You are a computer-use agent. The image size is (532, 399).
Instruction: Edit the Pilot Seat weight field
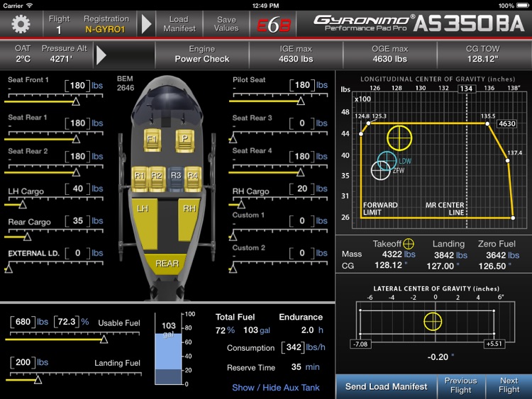302,85
